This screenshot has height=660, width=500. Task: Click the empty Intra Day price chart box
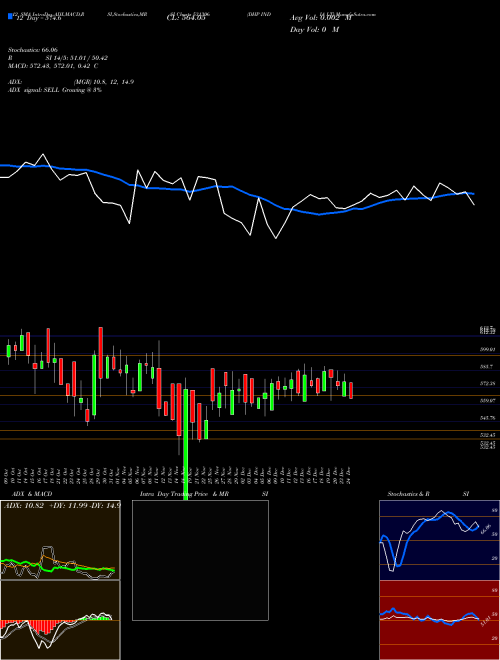[x=200, y=560]
